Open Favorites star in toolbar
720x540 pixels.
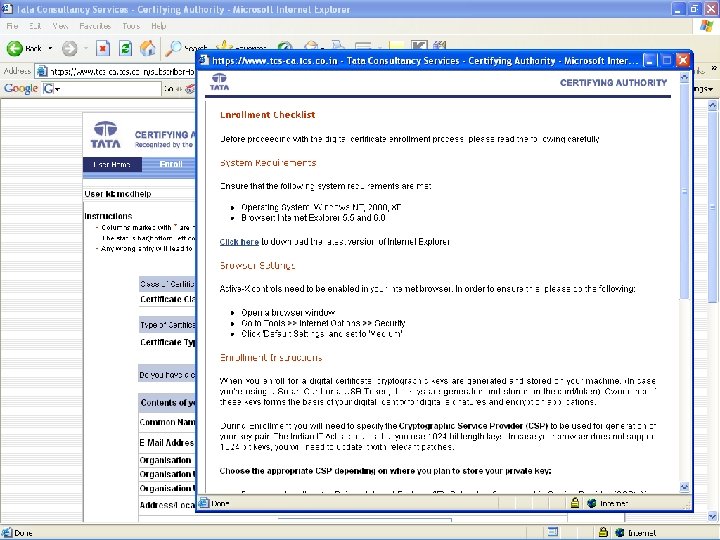224,45
